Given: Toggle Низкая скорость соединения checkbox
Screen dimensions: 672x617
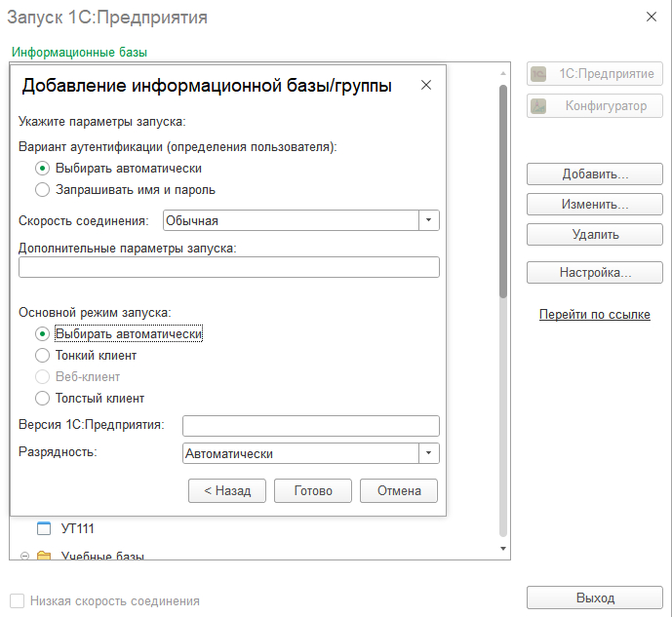Looking at the screenshot, I should point(18,600).
